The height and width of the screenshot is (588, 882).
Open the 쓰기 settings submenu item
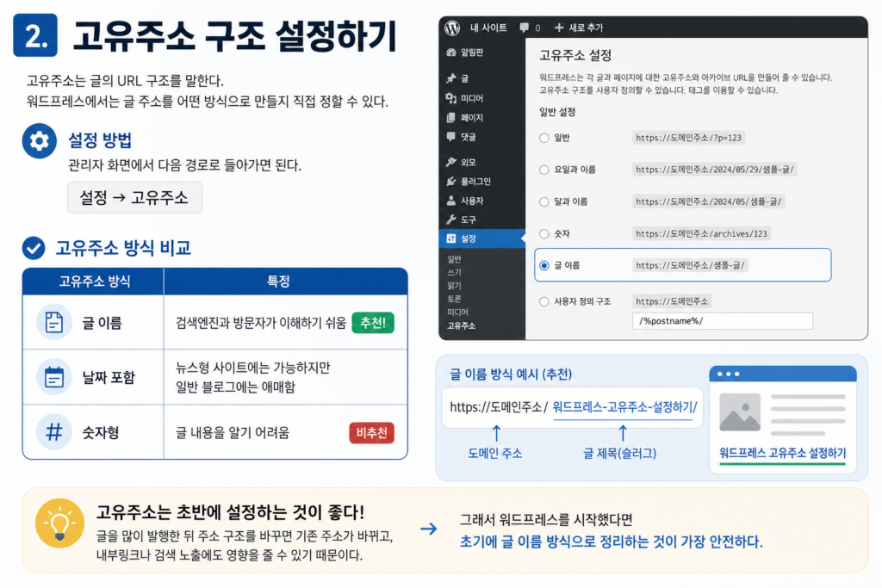[x=454, y=272]
